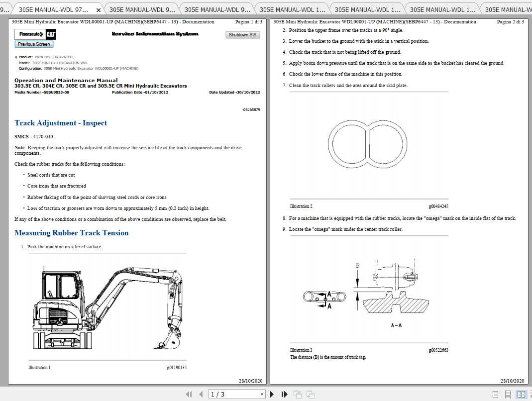Click the Shutdown SIS button
The image size is (532, 401).
pos(242,35)
